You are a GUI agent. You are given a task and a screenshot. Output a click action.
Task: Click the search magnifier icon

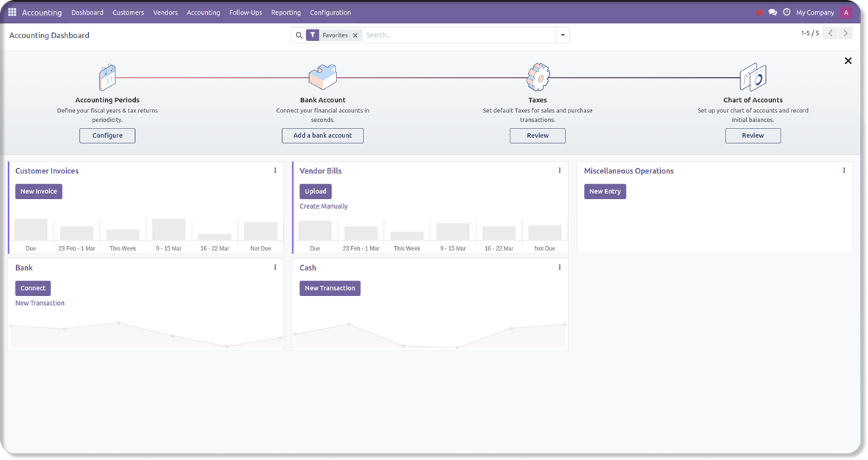tap(299, 35)
